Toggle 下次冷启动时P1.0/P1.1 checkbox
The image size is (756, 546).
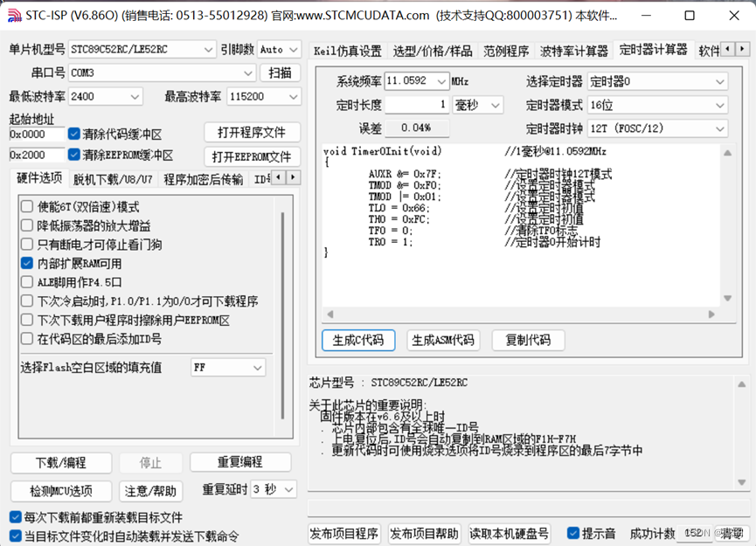pos(27,301)
